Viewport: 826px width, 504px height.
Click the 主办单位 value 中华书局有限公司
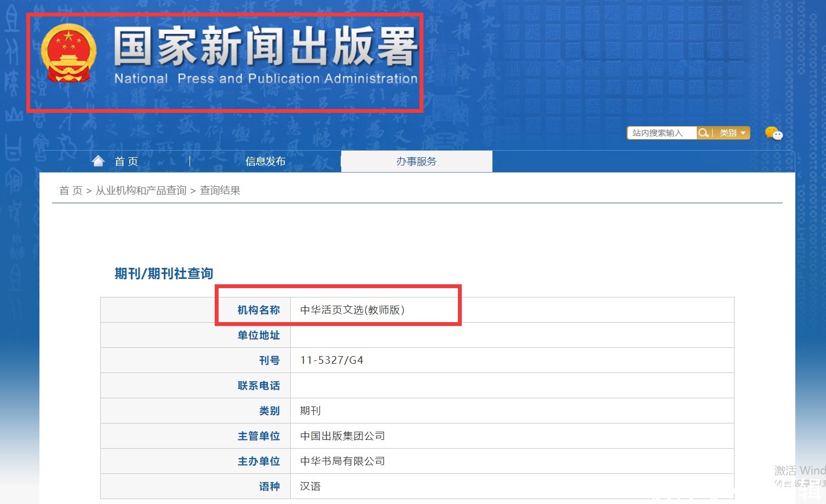point(342,461)
